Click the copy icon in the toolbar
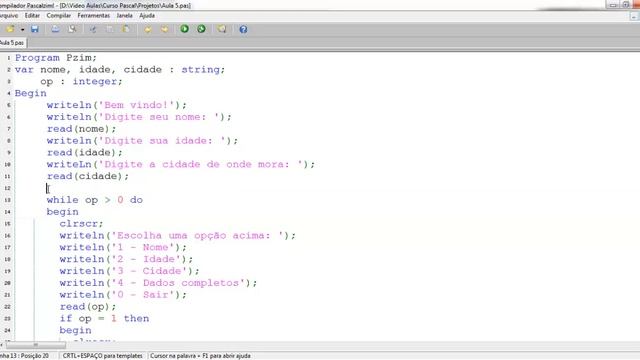640x360 pixels. (109, 29)
